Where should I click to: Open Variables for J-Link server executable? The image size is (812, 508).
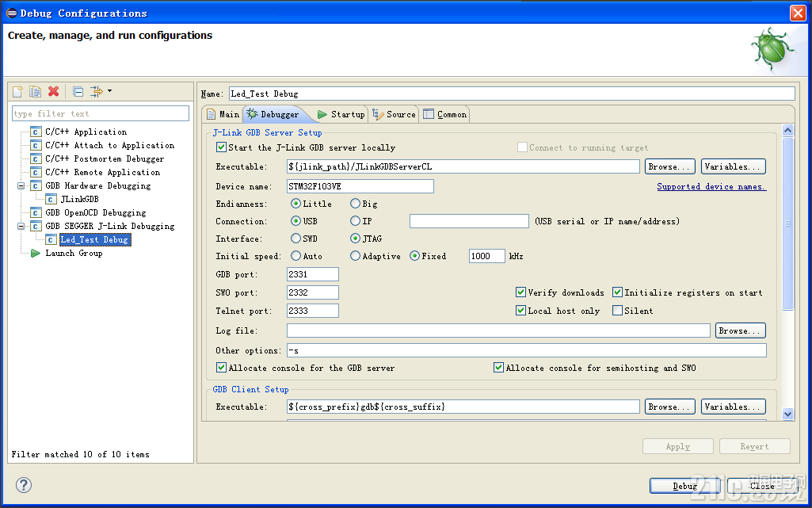click(733, 166)
